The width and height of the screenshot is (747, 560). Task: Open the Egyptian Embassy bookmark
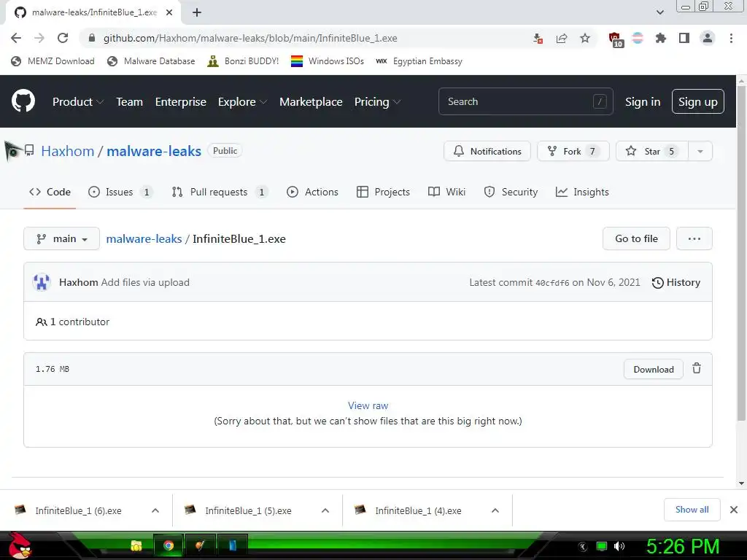(419, 61)
